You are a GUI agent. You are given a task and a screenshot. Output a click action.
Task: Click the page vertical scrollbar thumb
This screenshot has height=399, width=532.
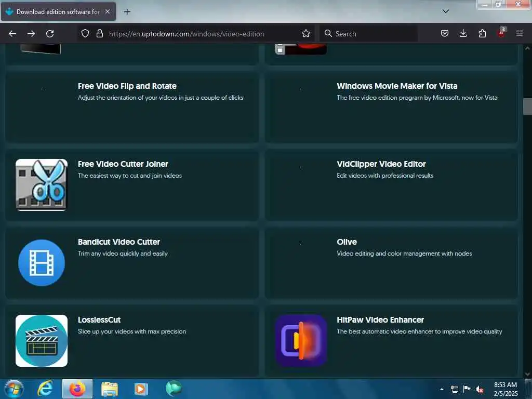527,107
